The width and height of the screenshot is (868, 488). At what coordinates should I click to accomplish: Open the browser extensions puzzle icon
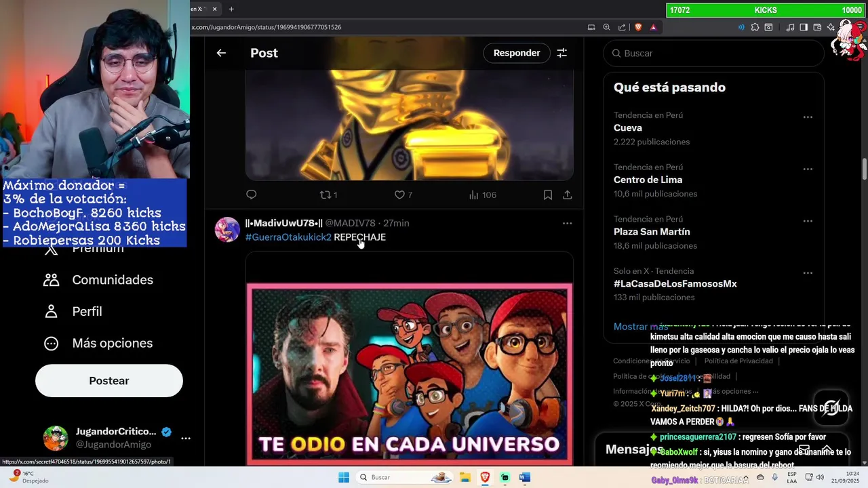755,27
